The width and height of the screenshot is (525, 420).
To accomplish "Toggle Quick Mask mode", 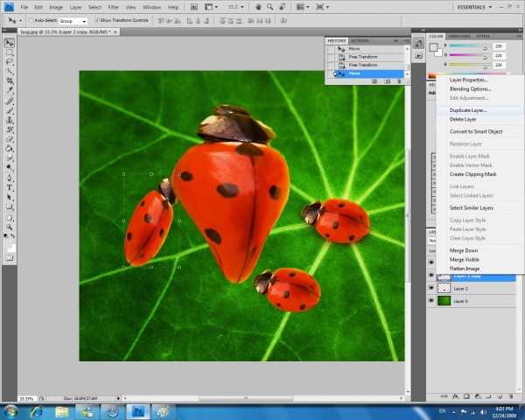I will click(x=10, y=257).
